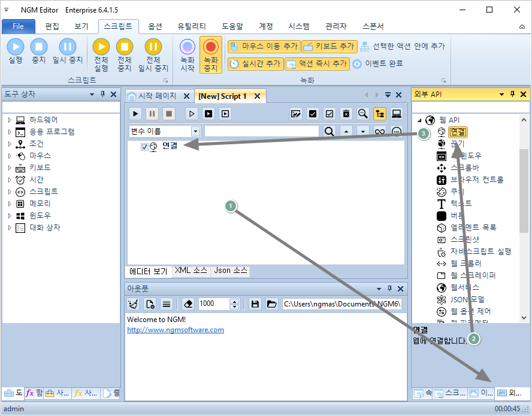
Task: Click the speech bubble comment icon
Action: tap(397, 131)
